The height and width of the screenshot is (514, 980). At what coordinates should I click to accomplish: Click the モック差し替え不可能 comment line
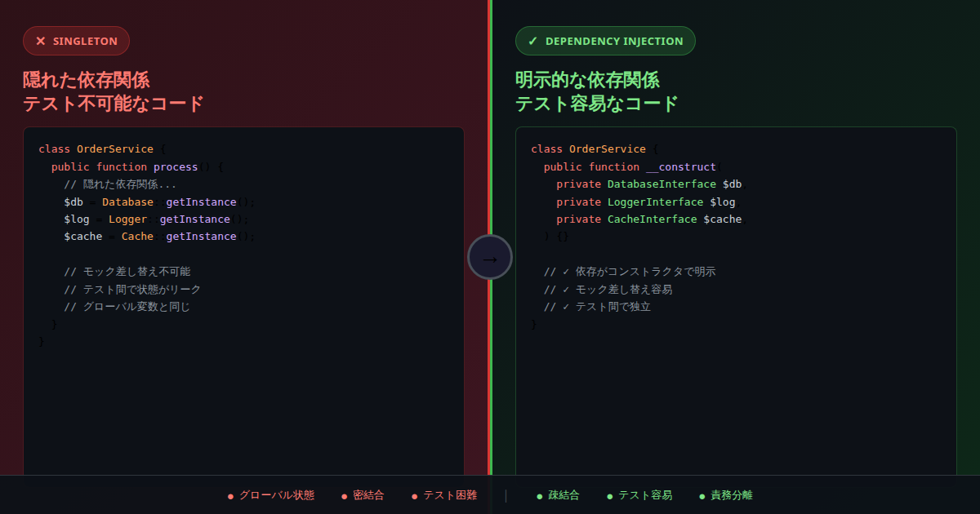[x=127, y=272]
